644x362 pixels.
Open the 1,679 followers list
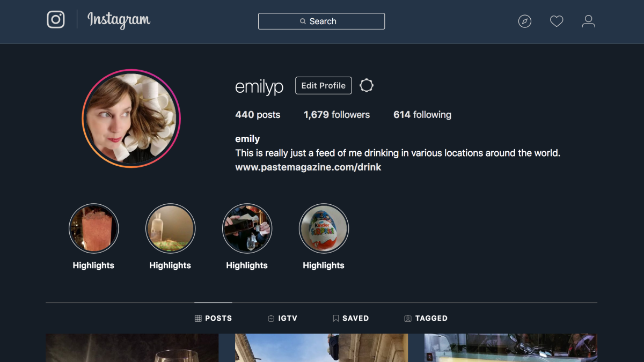tap(336, 115)
